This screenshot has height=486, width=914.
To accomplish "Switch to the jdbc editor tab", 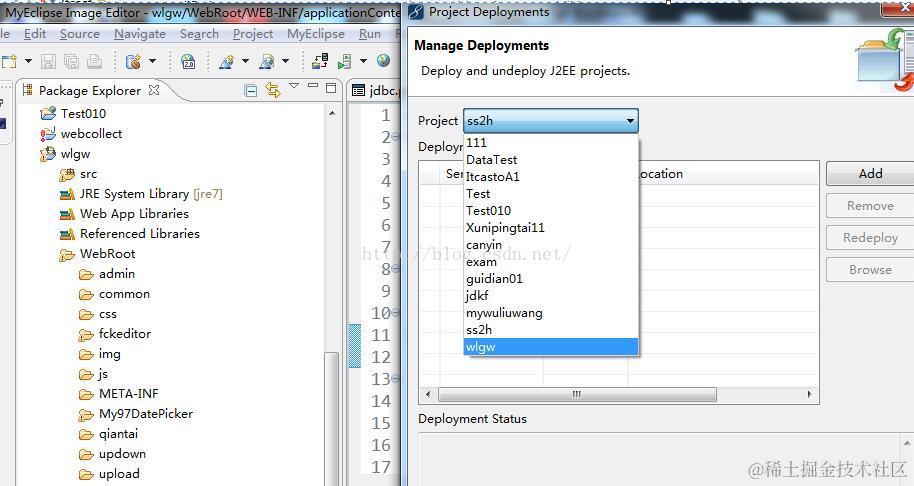I will coord(376,90).
